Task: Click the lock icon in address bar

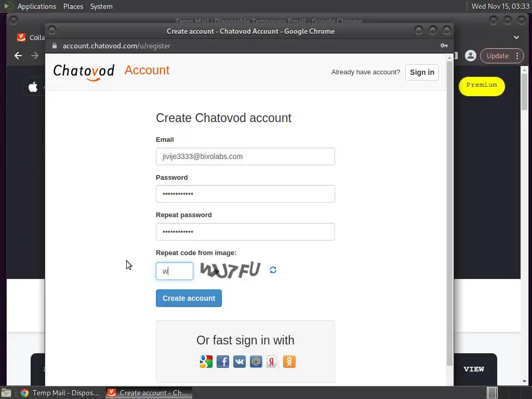Action: point(54,46)
